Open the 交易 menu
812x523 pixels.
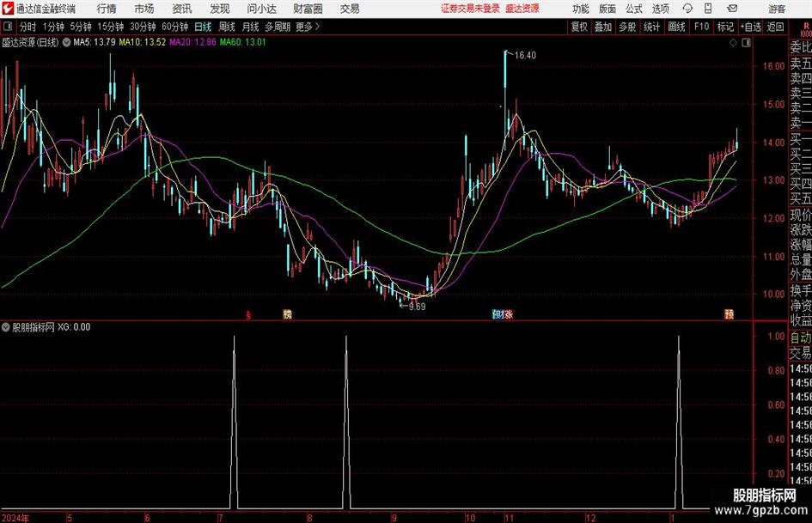[350, 9]
